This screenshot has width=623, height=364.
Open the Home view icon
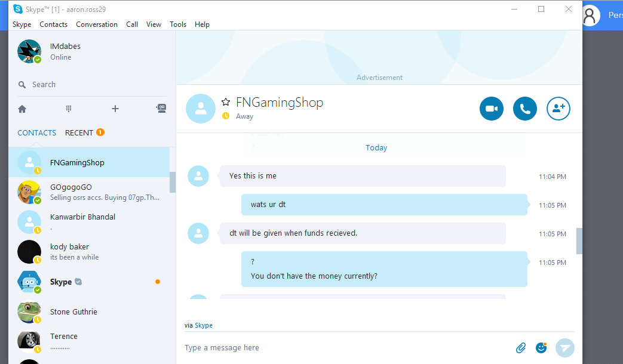click(22, 109)
